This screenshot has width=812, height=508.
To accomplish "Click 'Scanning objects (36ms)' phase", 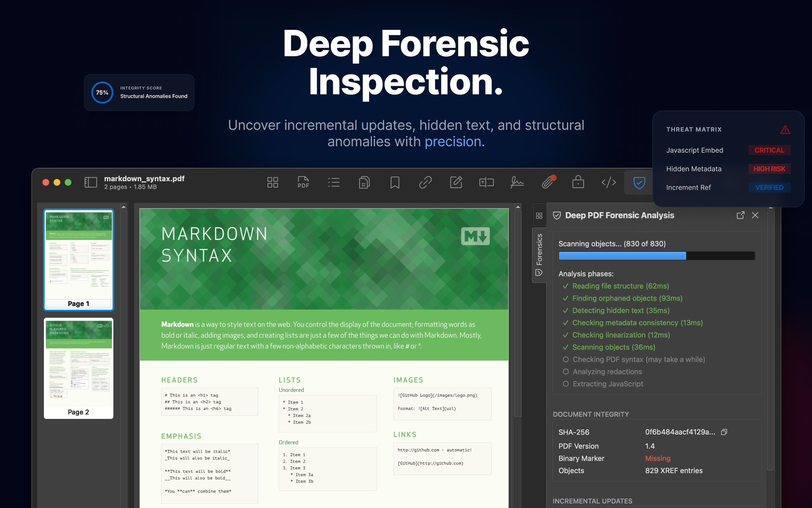I will (x=614, y=347).
